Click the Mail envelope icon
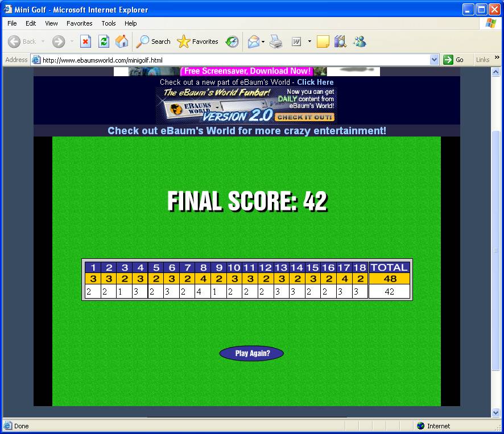The height and width of the screenshot is (434, 504). click(x=254, y=42)
